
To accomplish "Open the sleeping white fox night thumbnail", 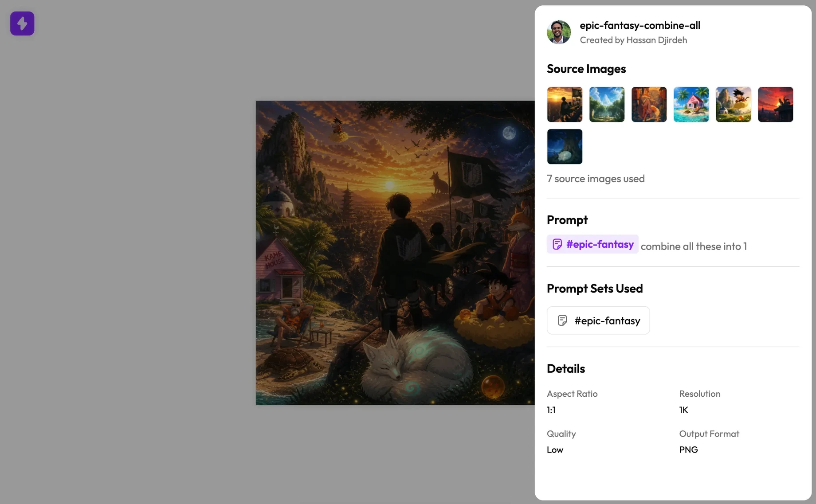I will 565,146.
